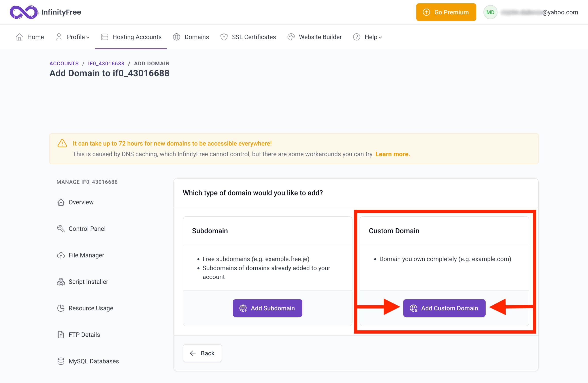588x383 pixels.
Task: Follow the Learn more link
Action: [x=392, y=154]
